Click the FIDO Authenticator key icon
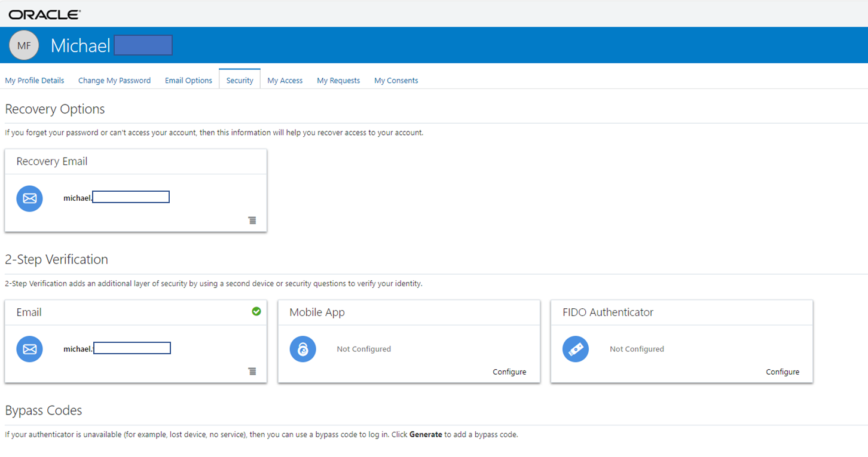The image size is (868, 457). 576,349
